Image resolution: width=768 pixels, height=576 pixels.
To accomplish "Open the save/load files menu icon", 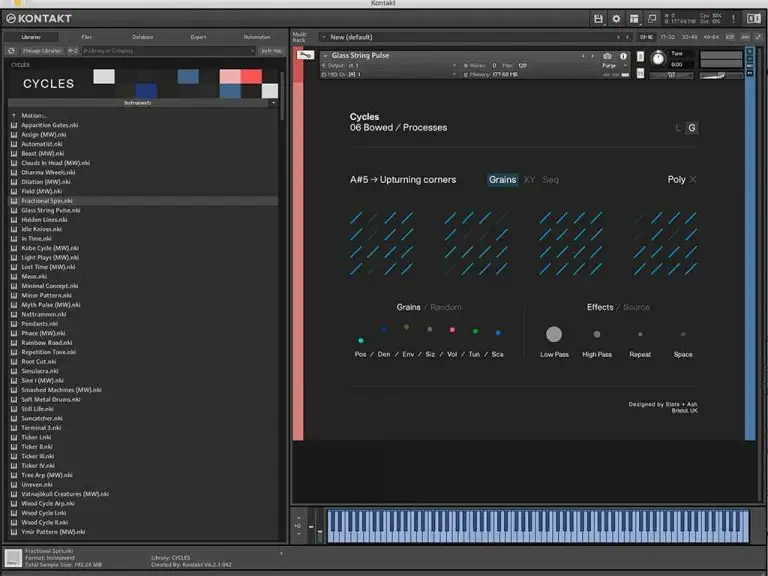I will point(598,19).
